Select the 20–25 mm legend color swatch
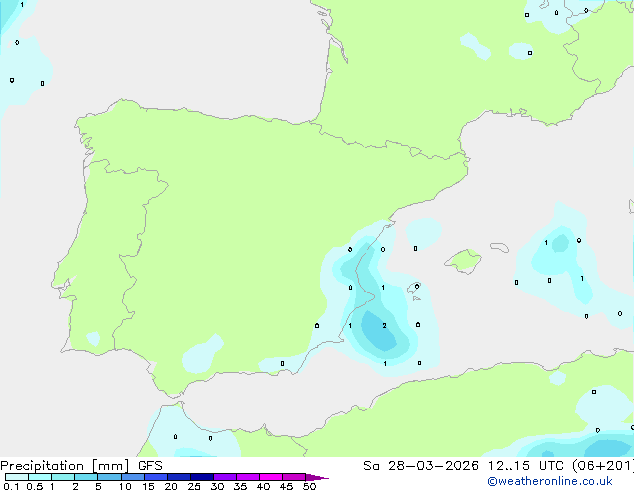 [x=178, y=477]
